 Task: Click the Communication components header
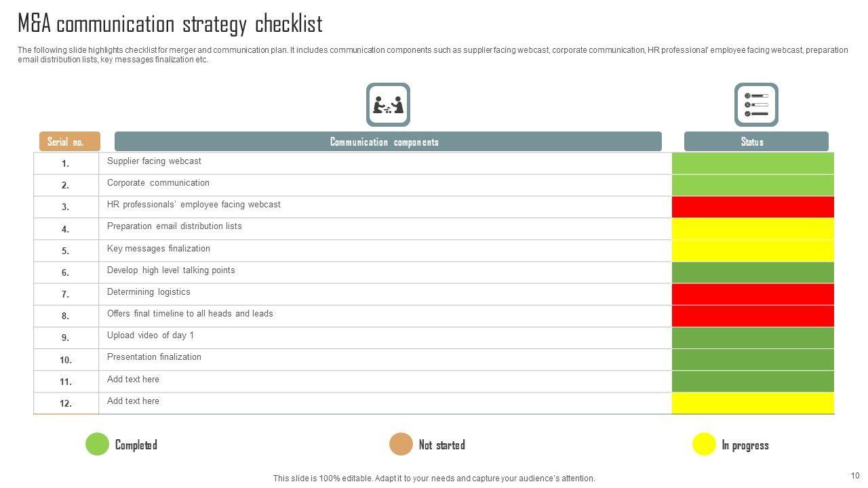[x=387, y=142]
